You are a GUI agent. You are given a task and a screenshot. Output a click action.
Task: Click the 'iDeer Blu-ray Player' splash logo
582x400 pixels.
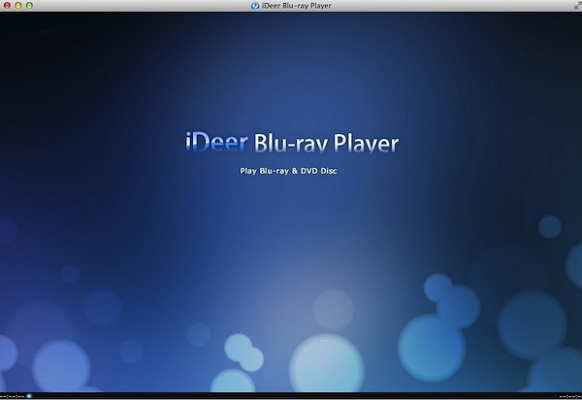click(292, 142)
